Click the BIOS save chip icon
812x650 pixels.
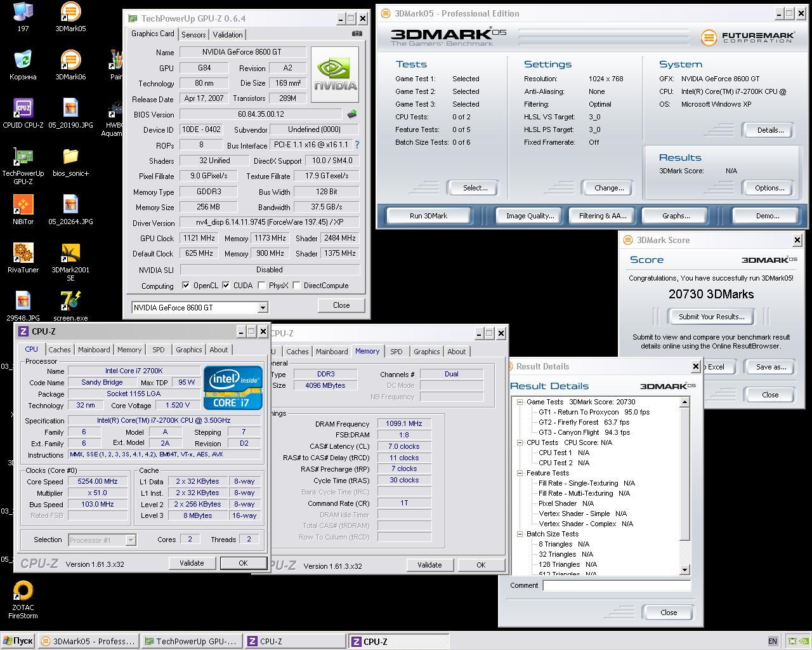point(352,114)
